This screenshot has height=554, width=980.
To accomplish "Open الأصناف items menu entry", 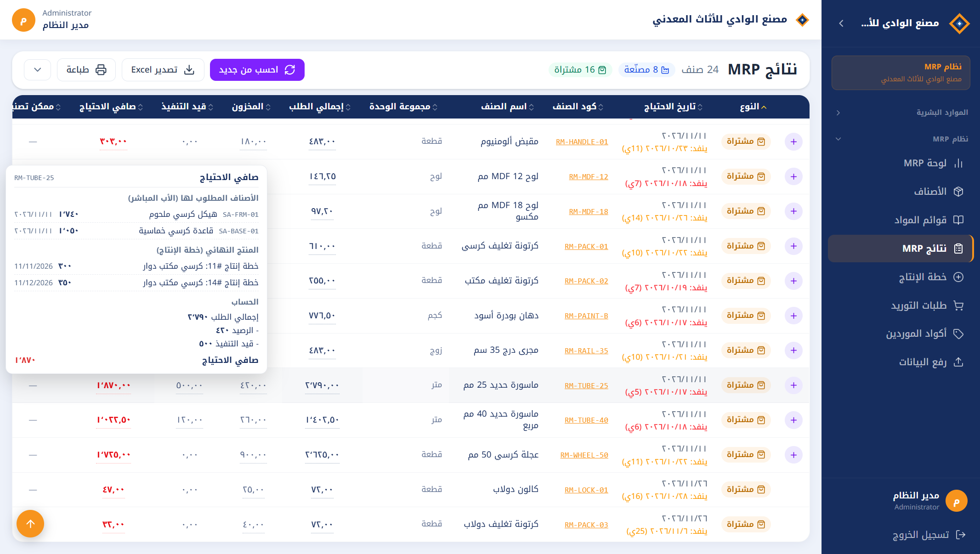I will tap(901, 192).
